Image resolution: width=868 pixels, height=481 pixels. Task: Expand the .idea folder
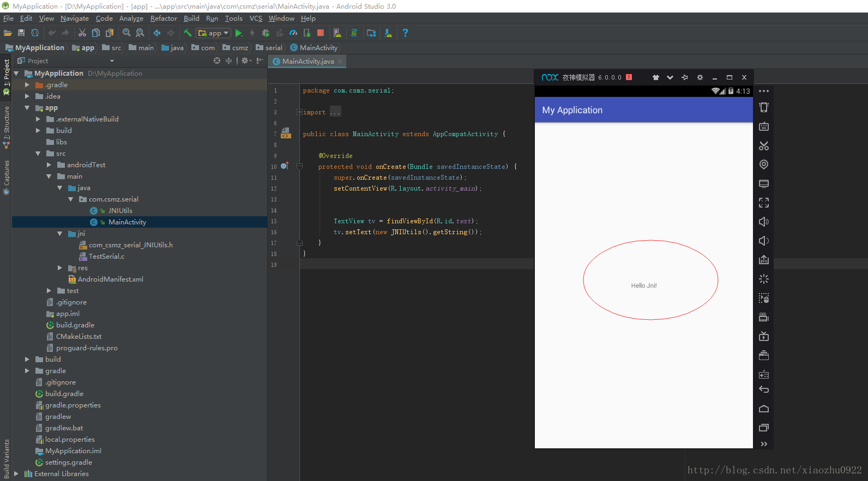pyautogui.click(x=27, y=96)
